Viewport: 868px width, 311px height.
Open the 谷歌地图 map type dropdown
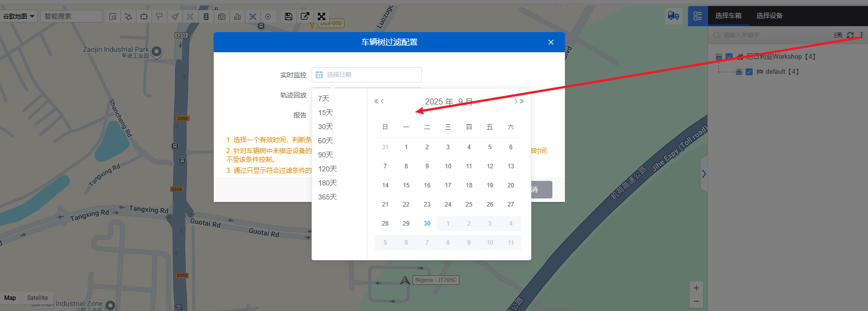coord(19,17)
